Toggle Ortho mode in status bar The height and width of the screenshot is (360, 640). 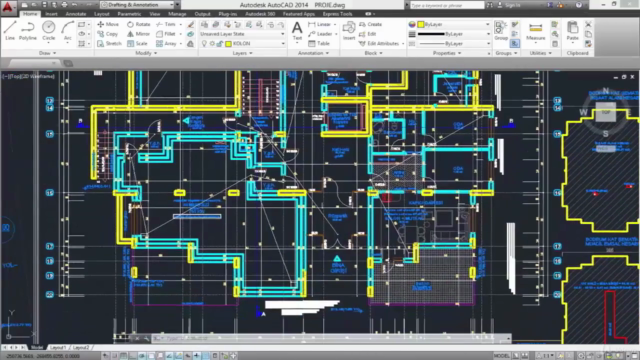(x=133, y=356)
